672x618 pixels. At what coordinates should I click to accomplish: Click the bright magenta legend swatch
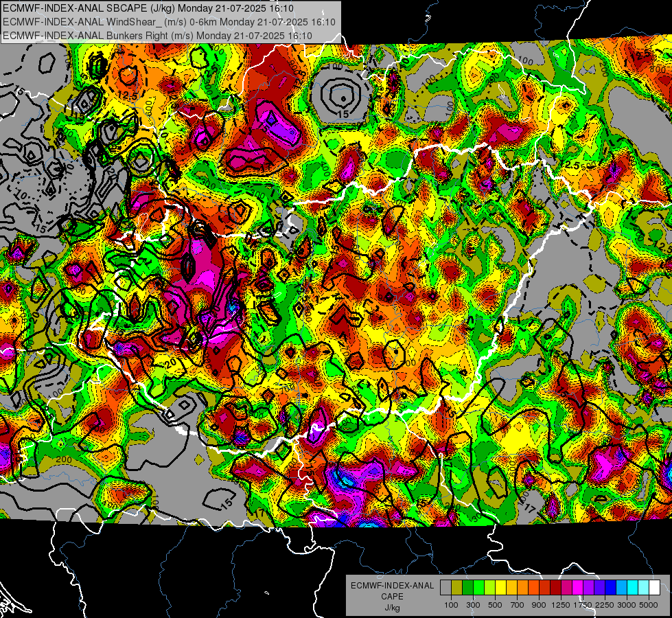pyautogui.click(x=578, y=588)
